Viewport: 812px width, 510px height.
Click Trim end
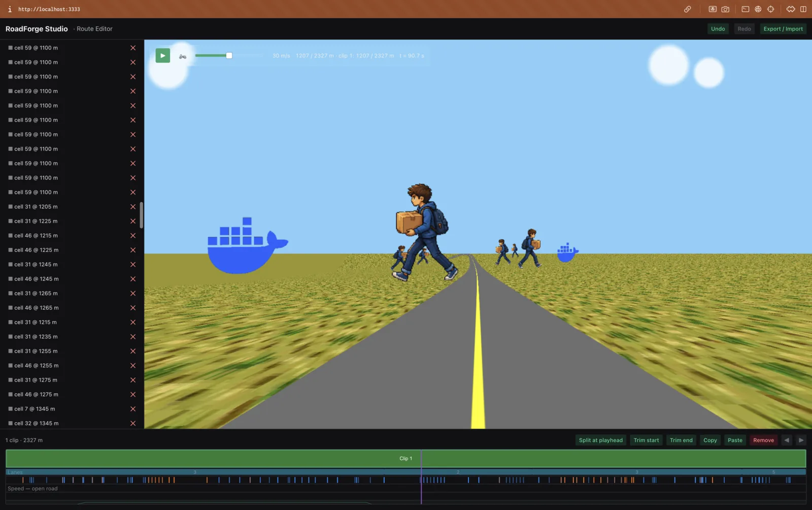[x=681, y=440]
